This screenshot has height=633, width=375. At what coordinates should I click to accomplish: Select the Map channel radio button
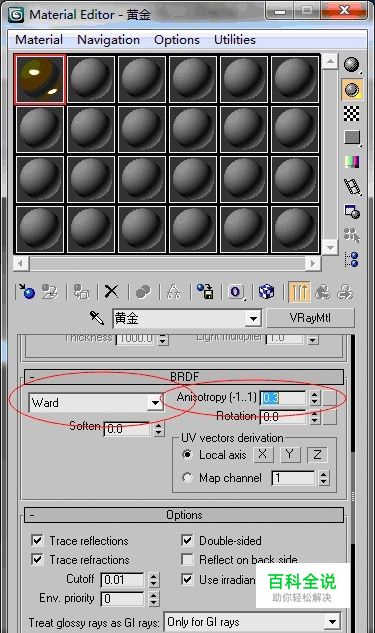[187, 478]
